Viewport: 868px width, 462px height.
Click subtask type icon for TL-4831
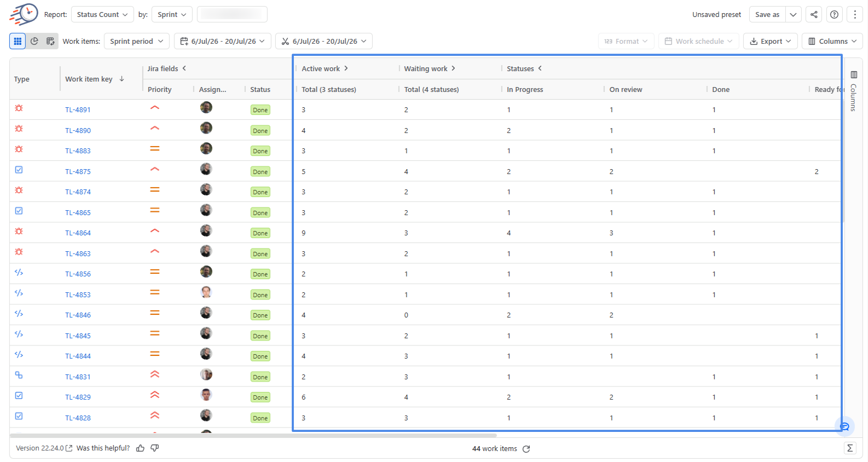coord(19,375)
